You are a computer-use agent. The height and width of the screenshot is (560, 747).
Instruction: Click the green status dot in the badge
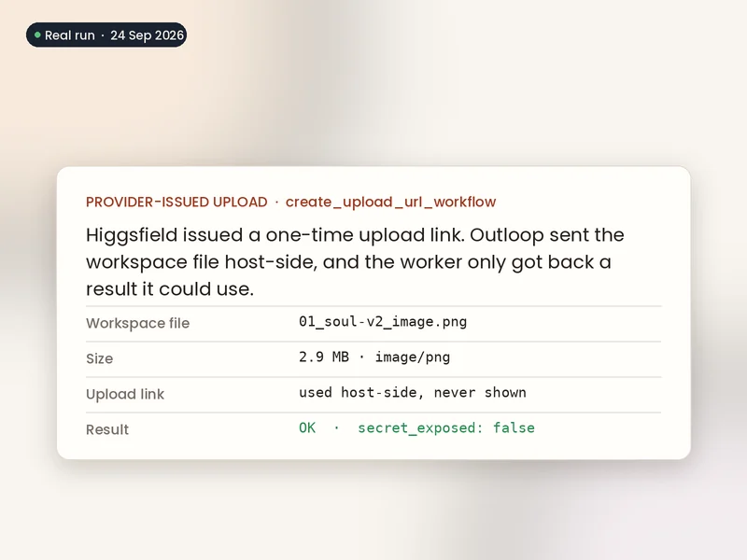point(37,35)
